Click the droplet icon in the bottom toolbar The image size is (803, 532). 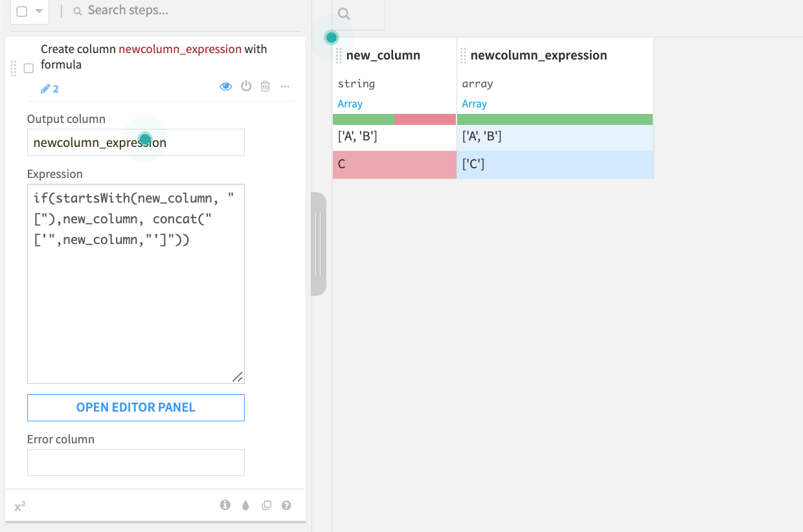(x=245, y=505)
